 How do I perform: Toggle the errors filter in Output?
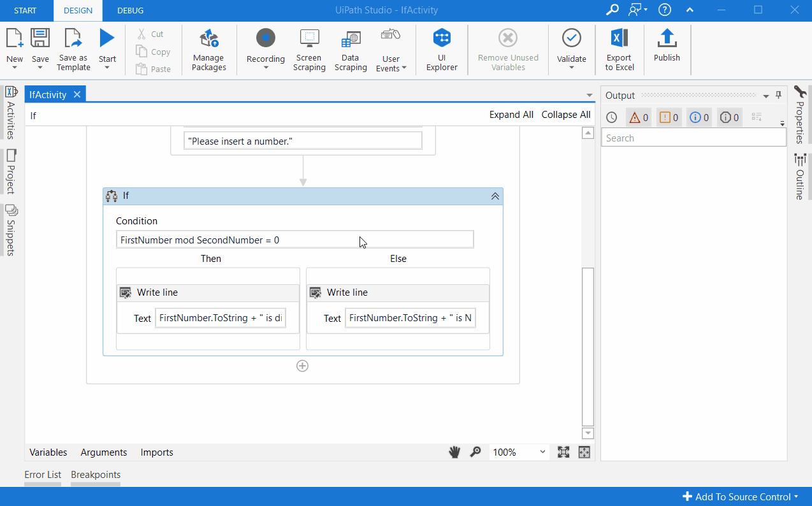coord(669,117)
